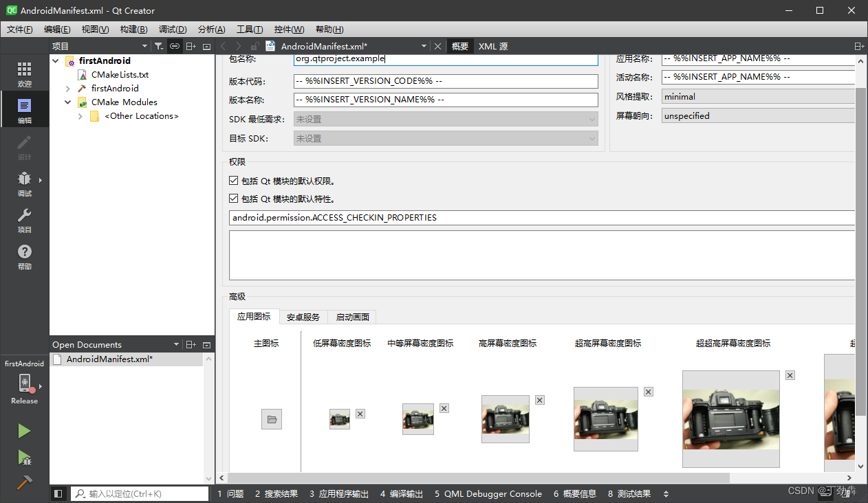Screen dimensions: 868x503
Task: Open the 文件(F) menu
Action: pos(20,29)
